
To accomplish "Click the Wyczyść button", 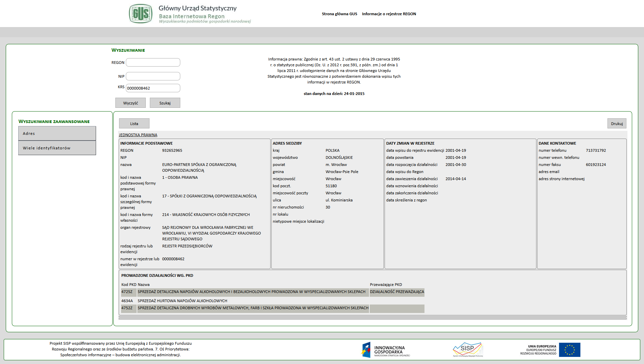I will click(131, 103).
